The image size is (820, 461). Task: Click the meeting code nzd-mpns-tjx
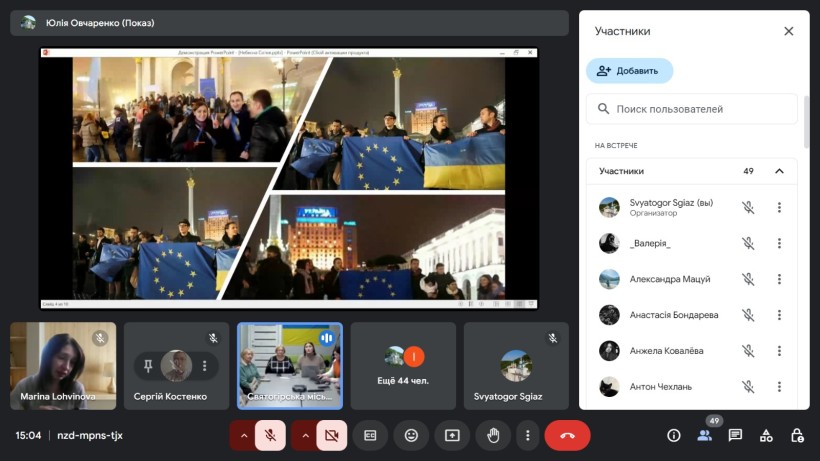click(x=90, y=435)
